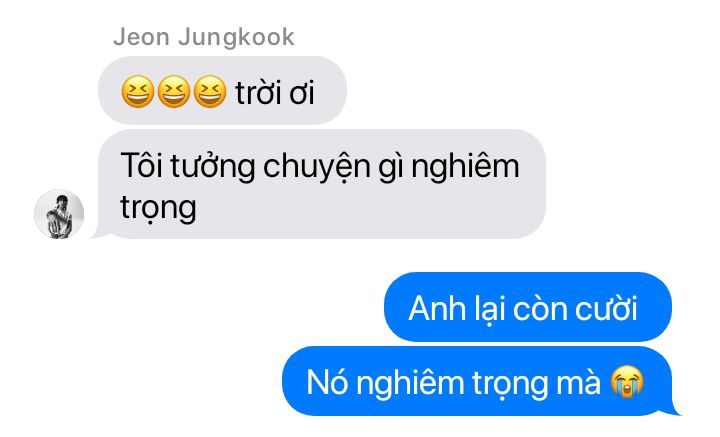
Task: Click 'còn' in the sent message
Action: tap(540, 308)
